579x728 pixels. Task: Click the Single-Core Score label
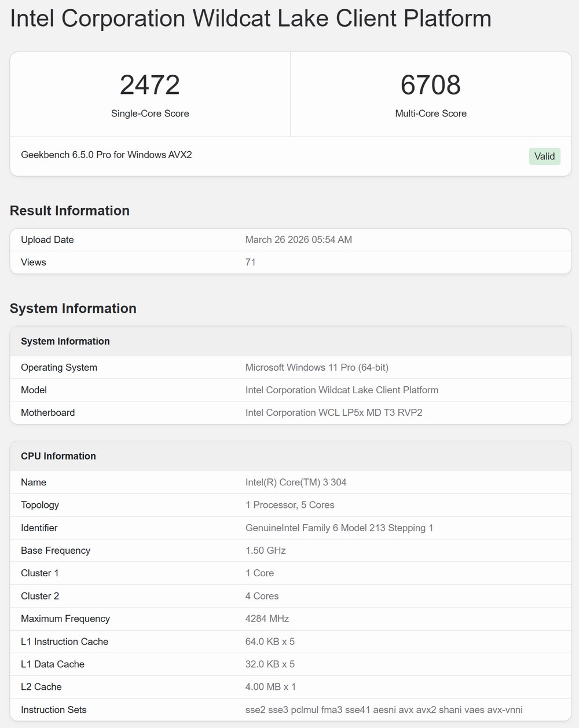tap(150, 114)
